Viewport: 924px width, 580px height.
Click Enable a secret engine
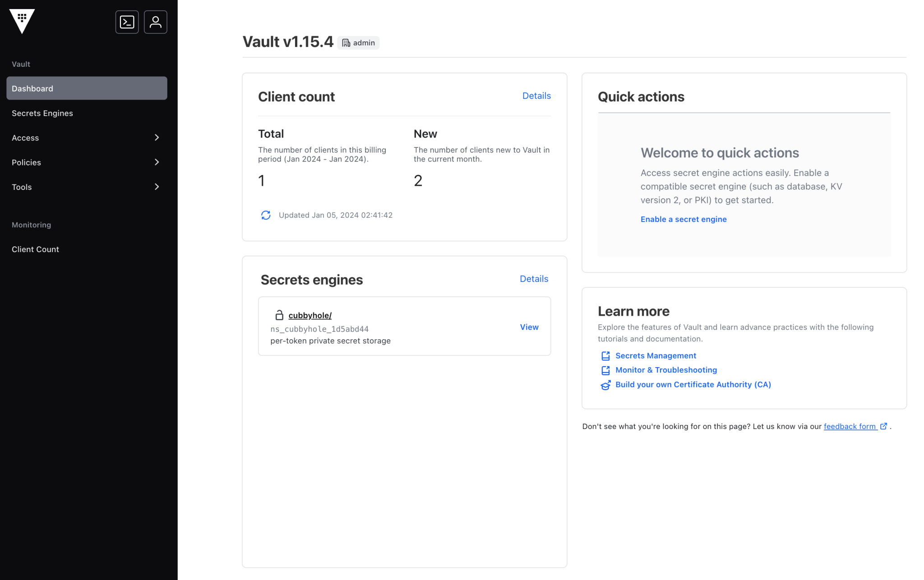(x=683, y=219)
